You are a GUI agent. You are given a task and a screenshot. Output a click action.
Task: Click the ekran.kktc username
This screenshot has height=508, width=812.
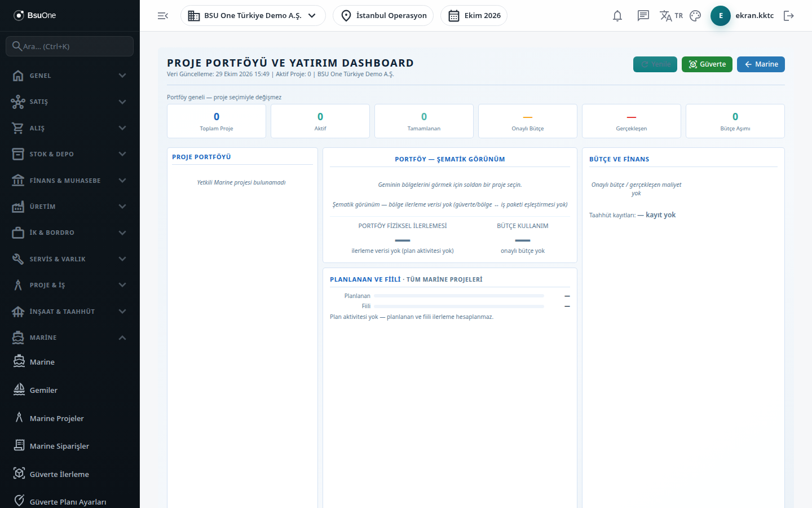click(754, 16)
